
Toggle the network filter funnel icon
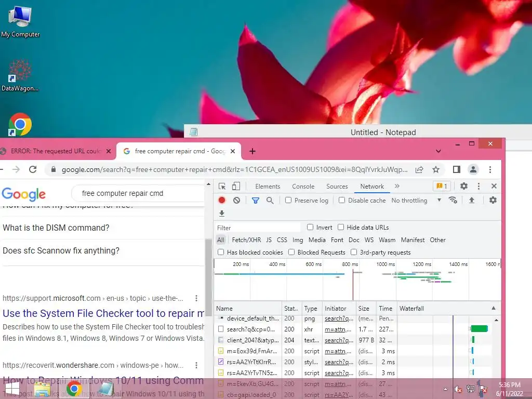coord(256,201)
